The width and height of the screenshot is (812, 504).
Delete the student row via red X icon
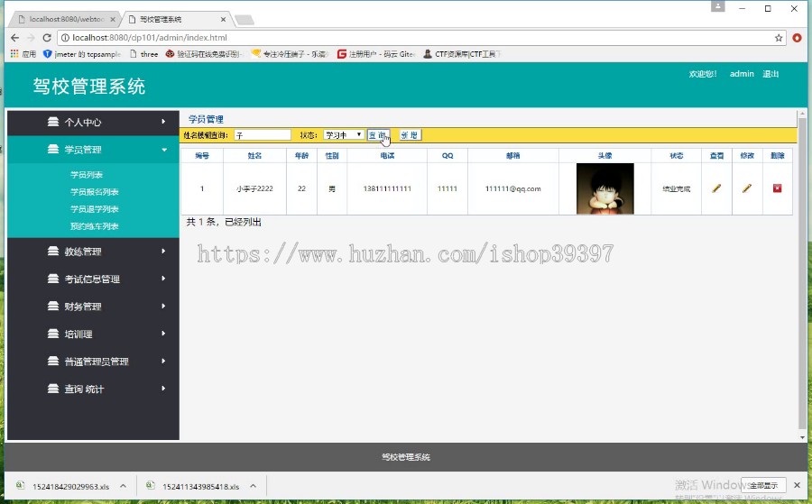coord(778,188)
